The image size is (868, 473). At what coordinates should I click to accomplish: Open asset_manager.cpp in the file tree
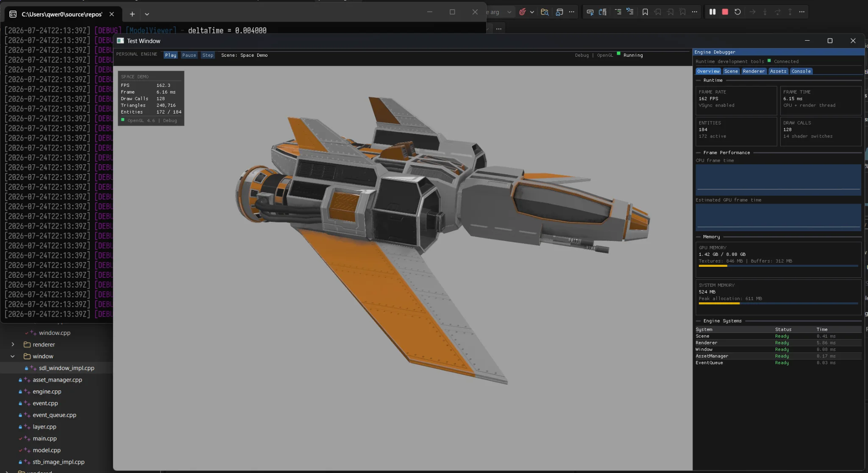57,380
